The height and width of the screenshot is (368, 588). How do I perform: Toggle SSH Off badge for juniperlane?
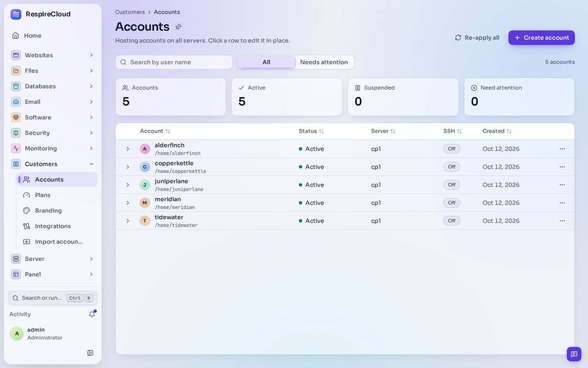[x=452, y=185]
